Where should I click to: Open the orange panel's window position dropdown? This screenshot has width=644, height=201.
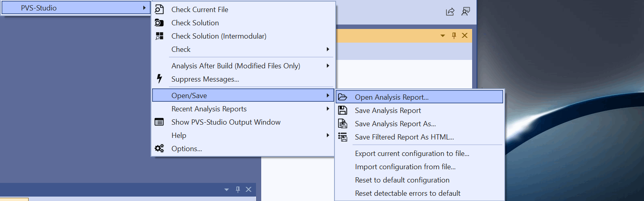(x=443, y=35)
